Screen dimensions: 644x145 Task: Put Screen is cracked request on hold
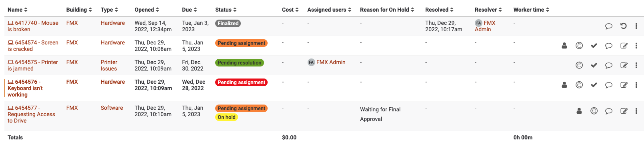(x=579, y=46)
